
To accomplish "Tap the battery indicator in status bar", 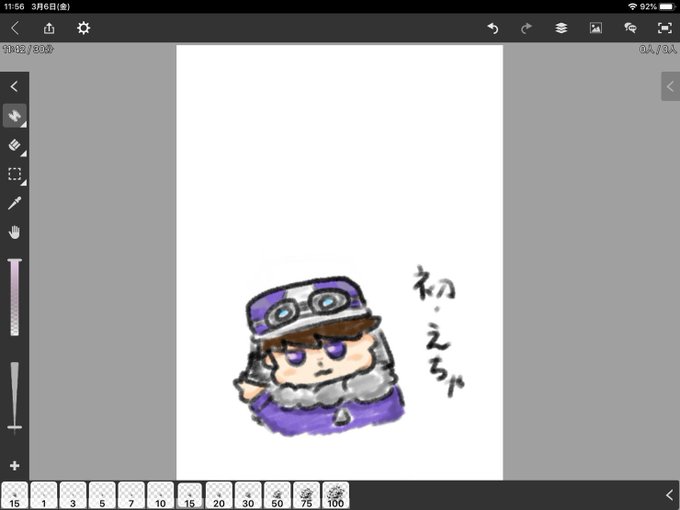I will pyautogui.click(x=667, y=7).
